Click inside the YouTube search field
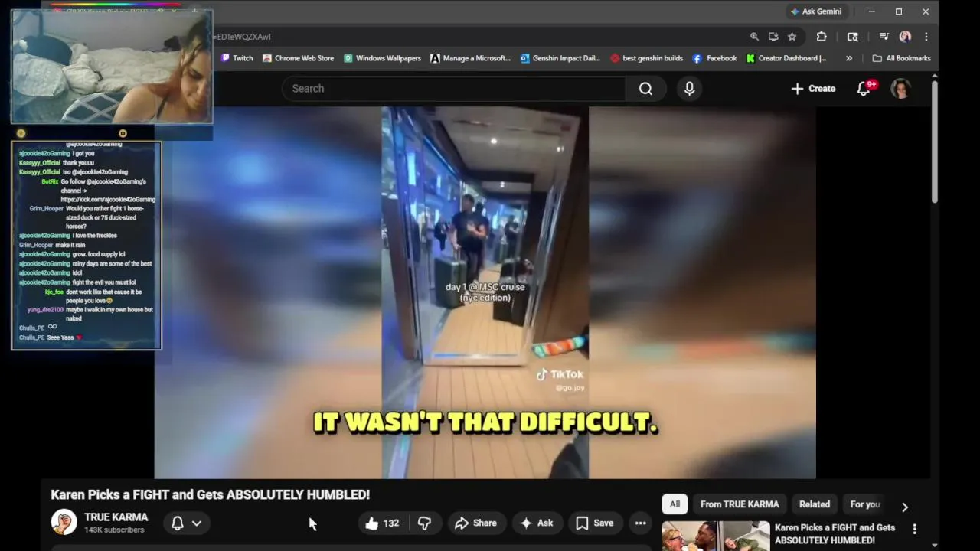The image size is (980, 551). pos(453,89)
